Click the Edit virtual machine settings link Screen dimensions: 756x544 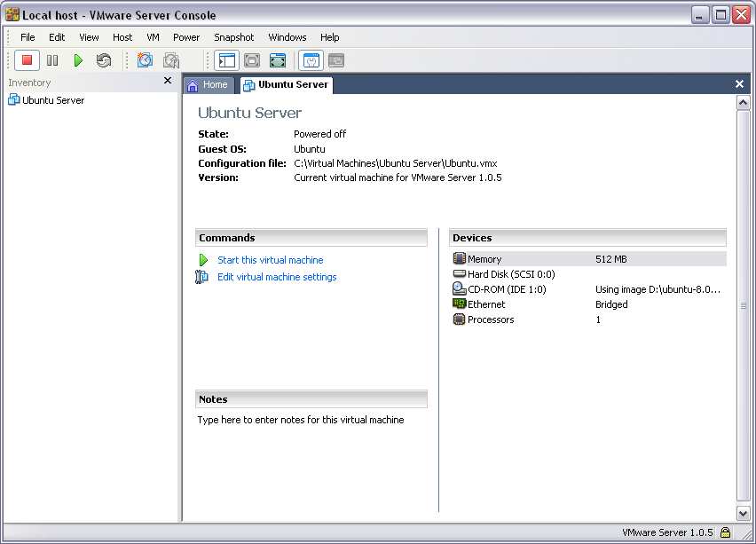click(x=277, y=277)
